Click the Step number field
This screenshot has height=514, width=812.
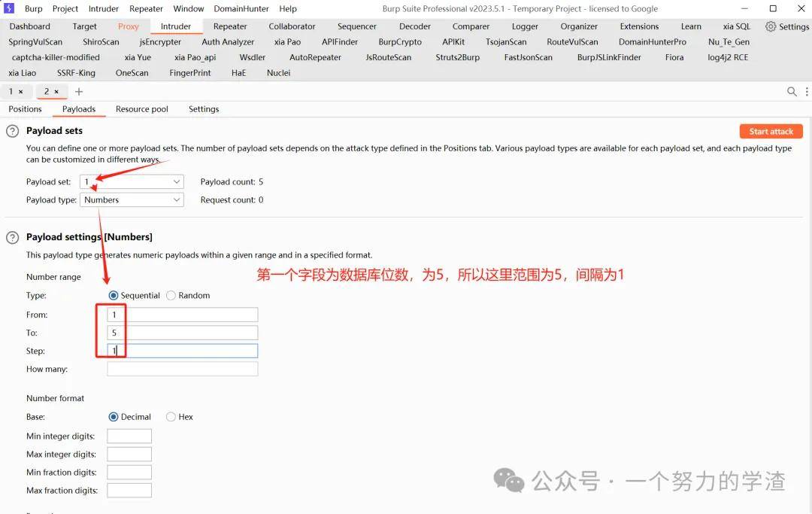[x=182, y=351]
